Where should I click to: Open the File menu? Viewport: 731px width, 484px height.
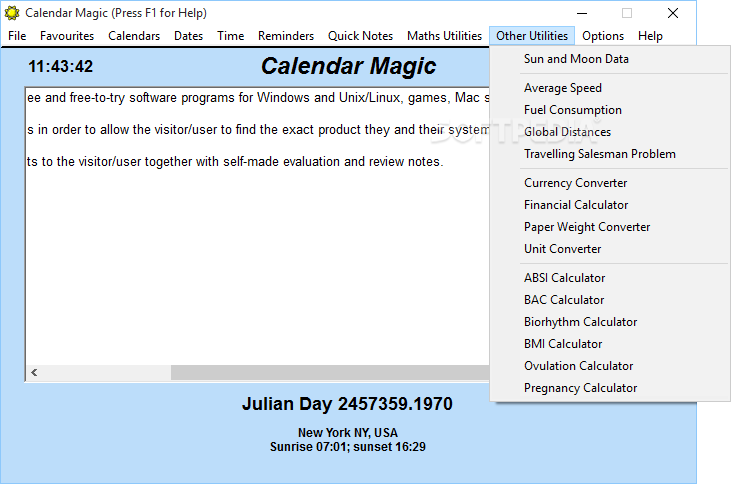point(17,36)
